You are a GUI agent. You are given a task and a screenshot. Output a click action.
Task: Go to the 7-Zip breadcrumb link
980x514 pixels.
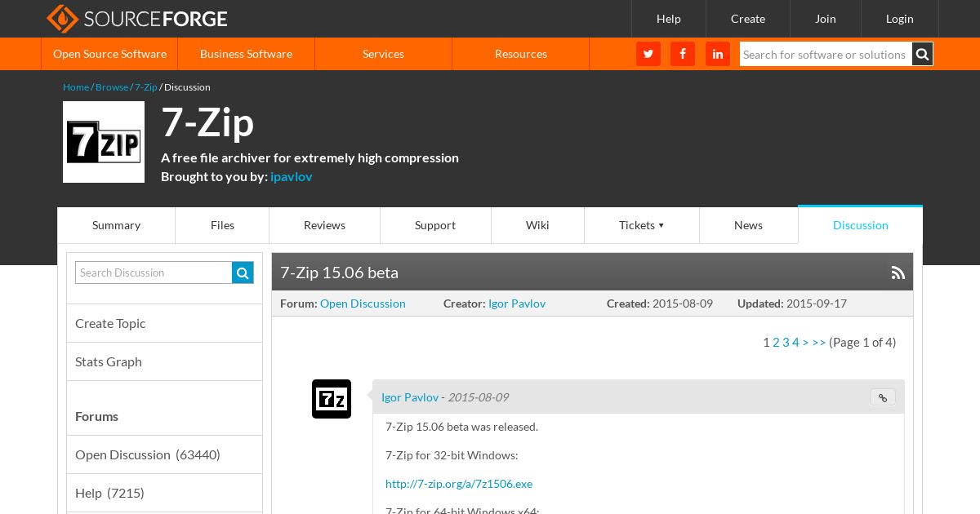146,87
